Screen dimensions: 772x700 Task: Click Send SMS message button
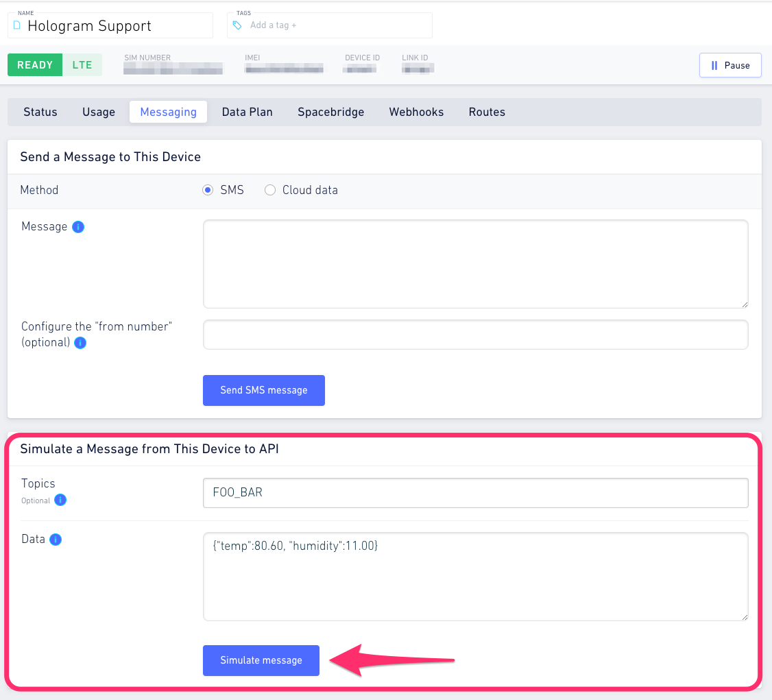(264, 390)
